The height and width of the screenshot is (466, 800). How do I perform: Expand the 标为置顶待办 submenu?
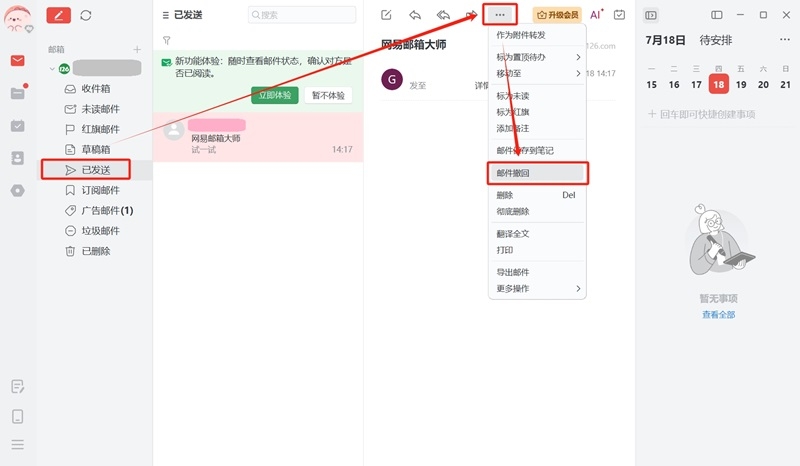point(537,57)
